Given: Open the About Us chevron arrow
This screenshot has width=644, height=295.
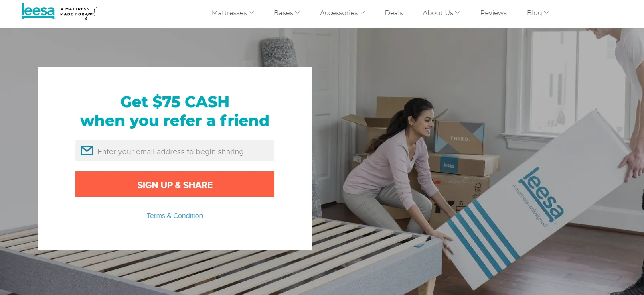Looking at the screenshot, I should [458, 13].
